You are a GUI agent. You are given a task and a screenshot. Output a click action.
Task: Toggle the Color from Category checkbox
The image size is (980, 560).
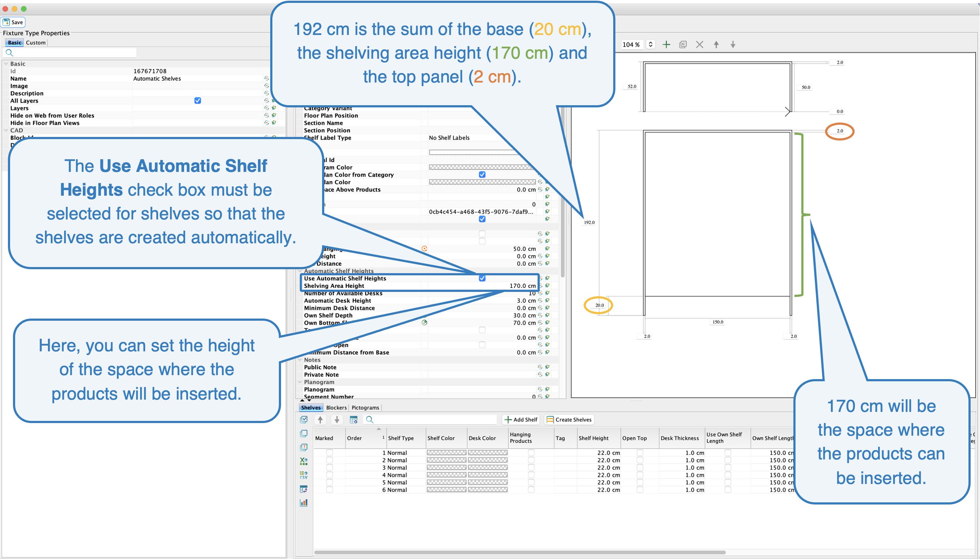(482, 175)
